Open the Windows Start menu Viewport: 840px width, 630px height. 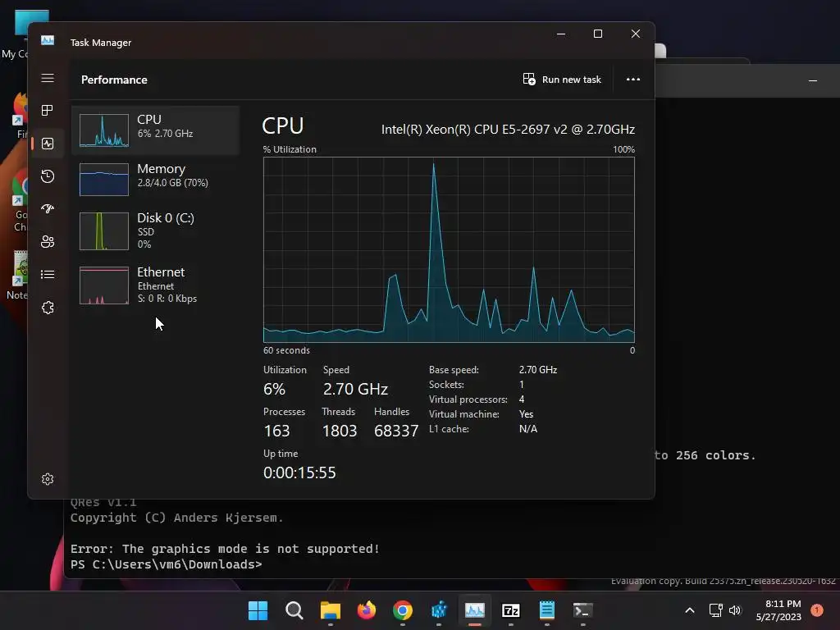(x=258, y=610)
